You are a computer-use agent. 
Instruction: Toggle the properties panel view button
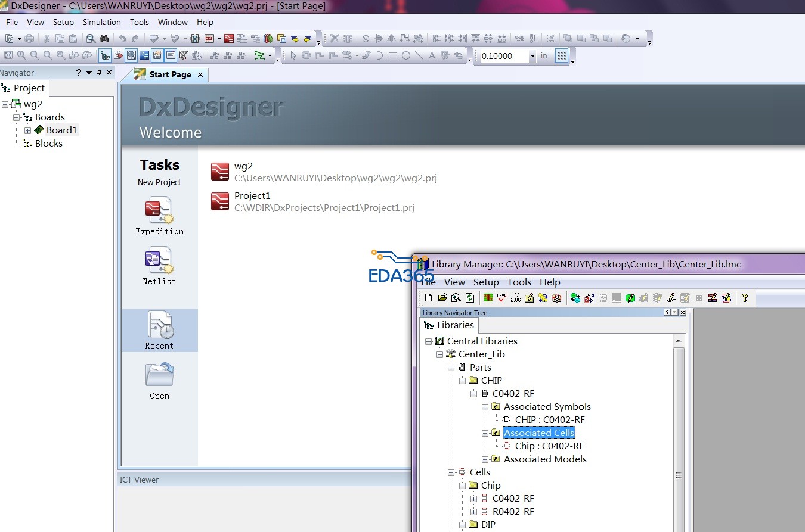click(x=157, y=55)
